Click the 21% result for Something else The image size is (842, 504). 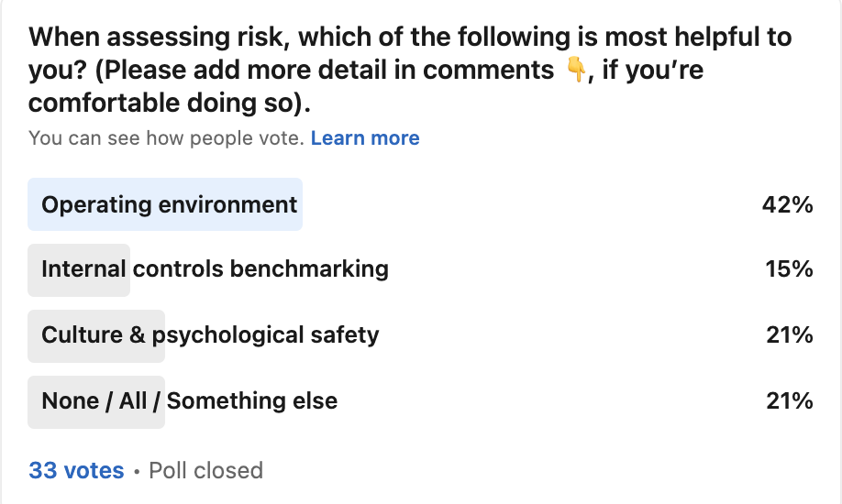click(x=790, y=401)
